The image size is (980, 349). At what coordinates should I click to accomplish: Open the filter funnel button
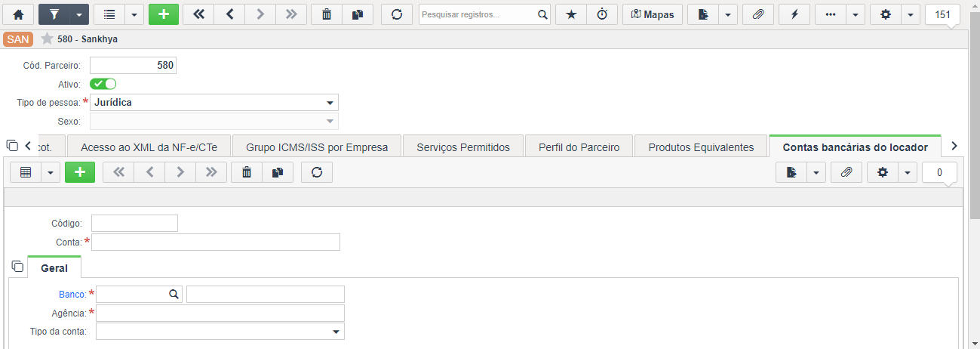(x=54, y=14)
